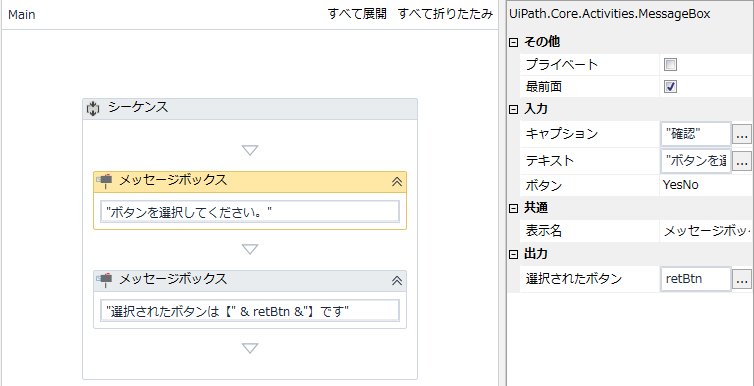Open editor for 選択されたボタン with ellipsis button
The width and height of the screenshot is (754, 386).
(741, 278)
